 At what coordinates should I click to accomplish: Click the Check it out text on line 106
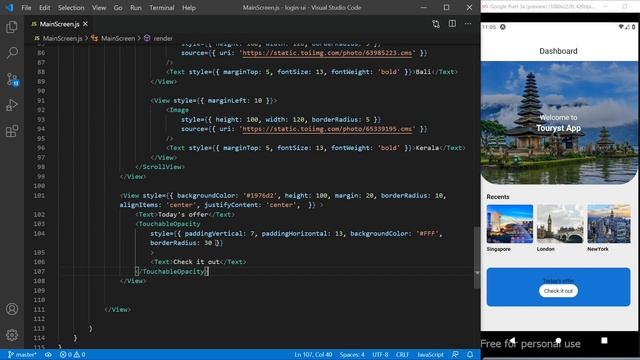pos(196,262)
